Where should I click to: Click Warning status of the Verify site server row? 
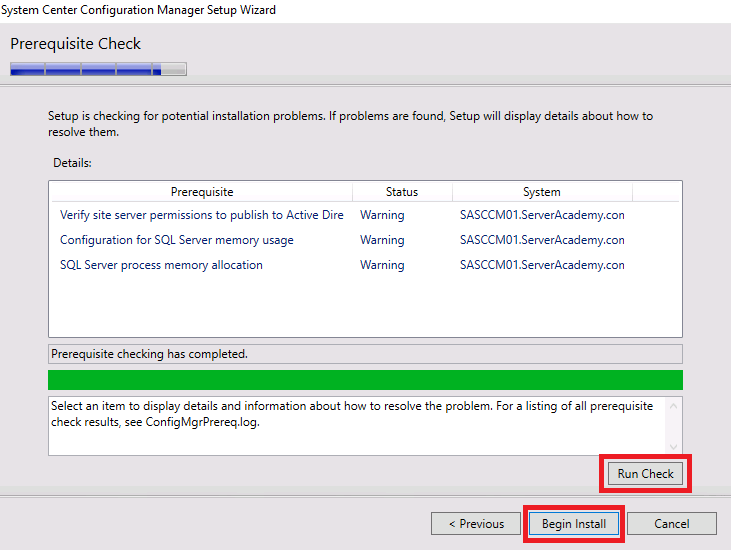(382, 215)
